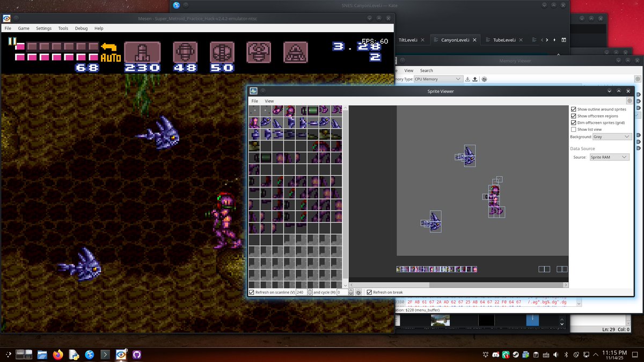Click Kate quick-open lightning icon
Screen dimensions: 644x362
[554, 40]
